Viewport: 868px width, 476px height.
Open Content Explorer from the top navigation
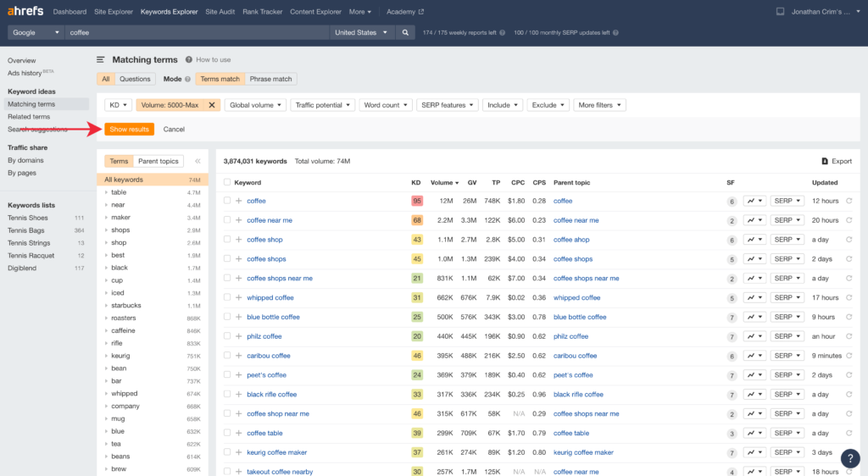pyautogui.click(x=315, y=12)
